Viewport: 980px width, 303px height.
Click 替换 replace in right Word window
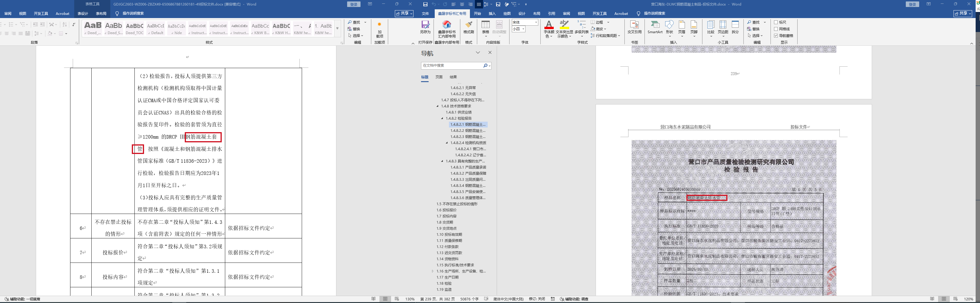point(753,29)
